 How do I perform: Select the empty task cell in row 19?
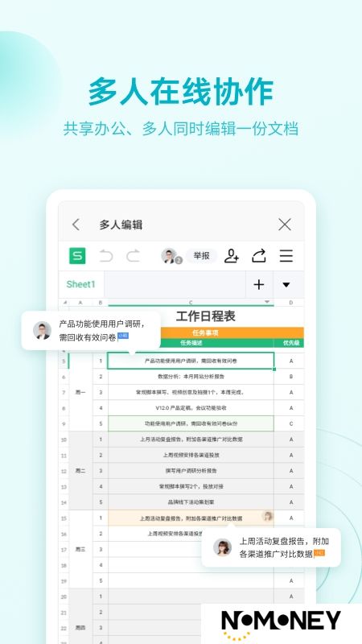[191, 580]
